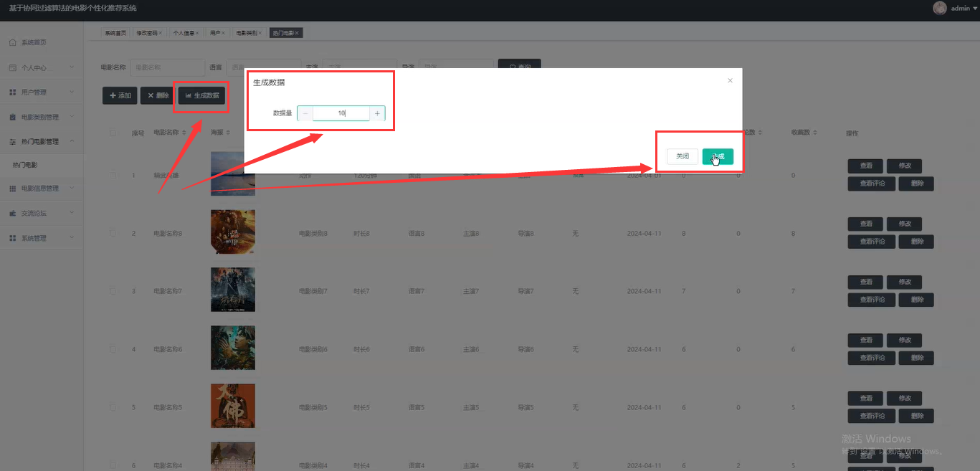Screen dimensions: 980x471
Task: Click 修改 for row 电影名称7
Action: click(905, 282)
